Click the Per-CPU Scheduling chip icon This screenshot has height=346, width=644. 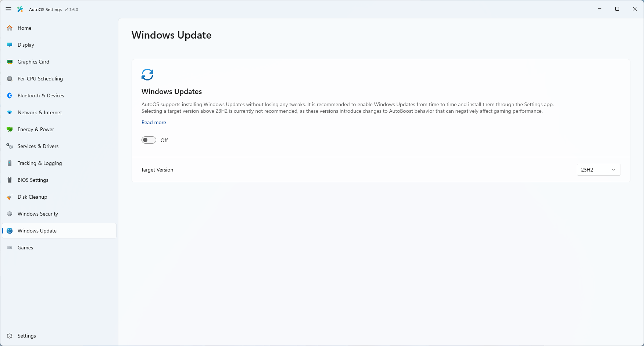[10, 79]
